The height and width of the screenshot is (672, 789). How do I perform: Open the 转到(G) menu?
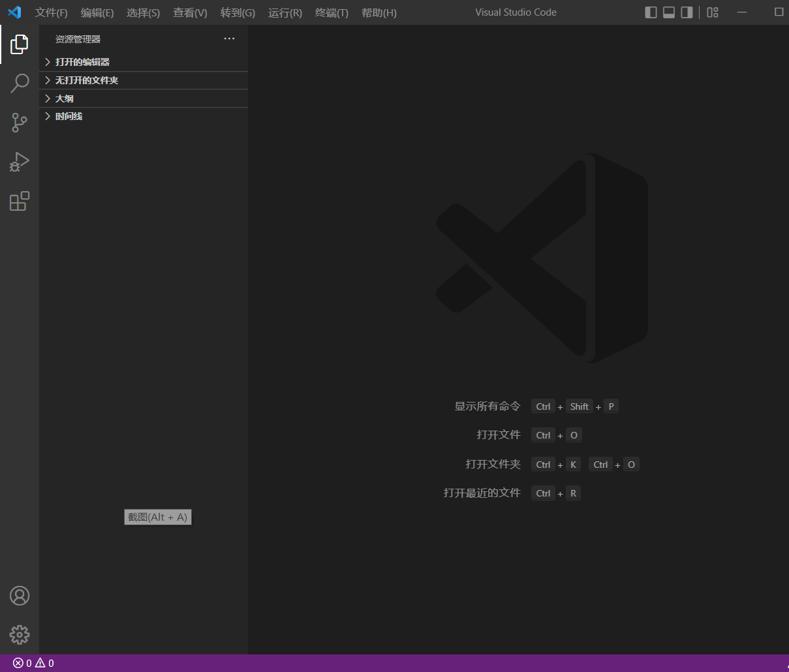(238, 13)
